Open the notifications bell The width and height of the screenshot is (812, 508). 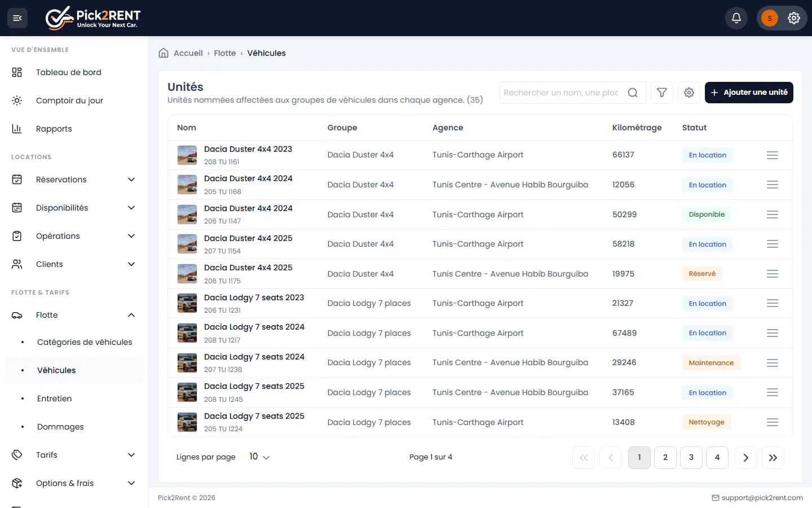[736, 18]
